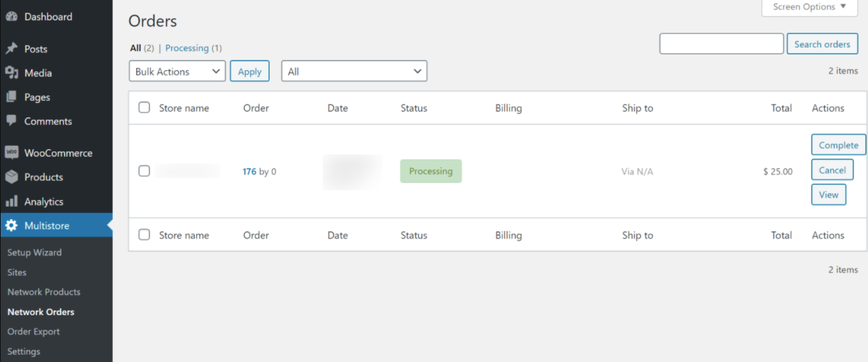
Task: Click the WooCommerce logo icon
Action: pyautogui.click(x=11, y=152)
